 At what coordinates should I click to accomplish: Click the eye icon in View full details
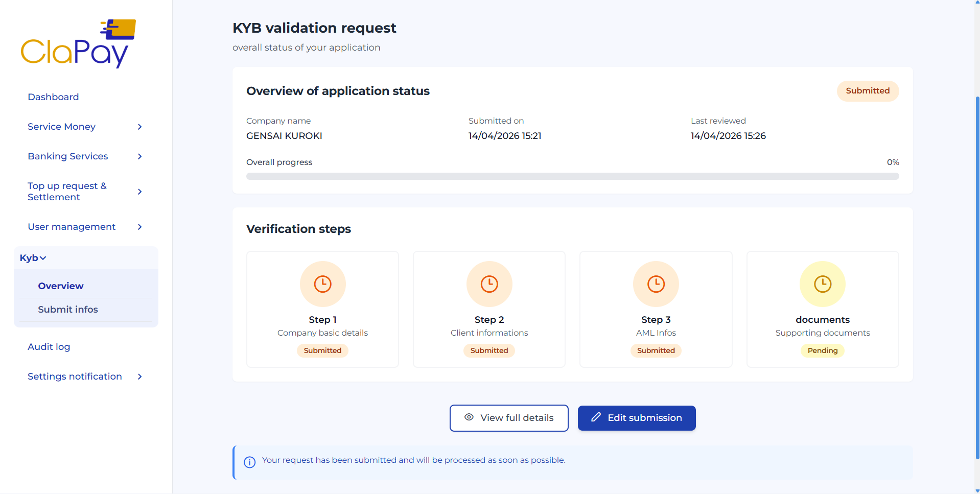(x=469, y=418)
